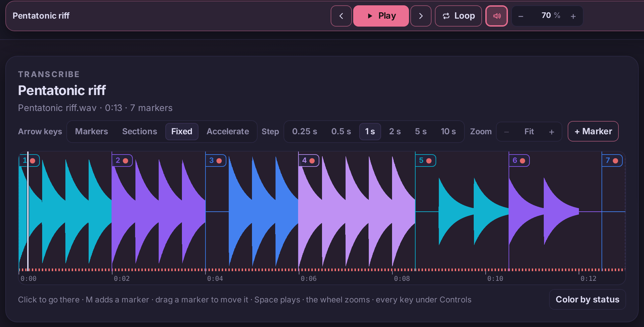Select marker 3 flag on the waveform

point(216,161)
